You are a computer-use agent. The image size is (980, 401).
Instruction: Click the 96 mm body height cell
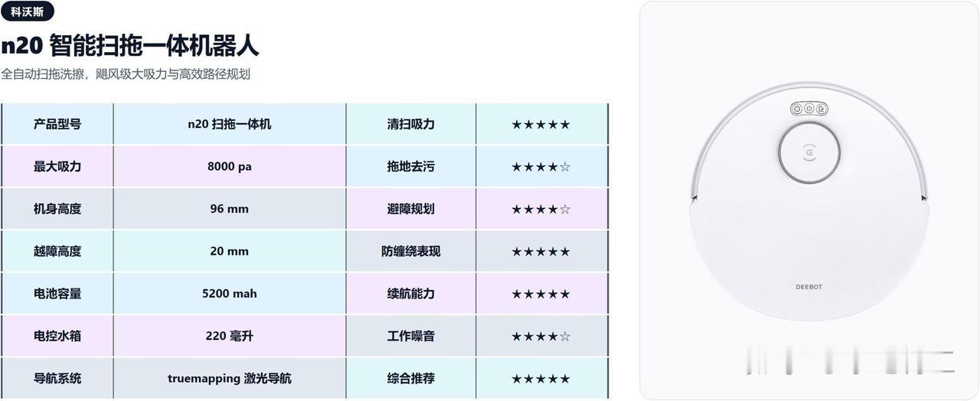[230, 209]
